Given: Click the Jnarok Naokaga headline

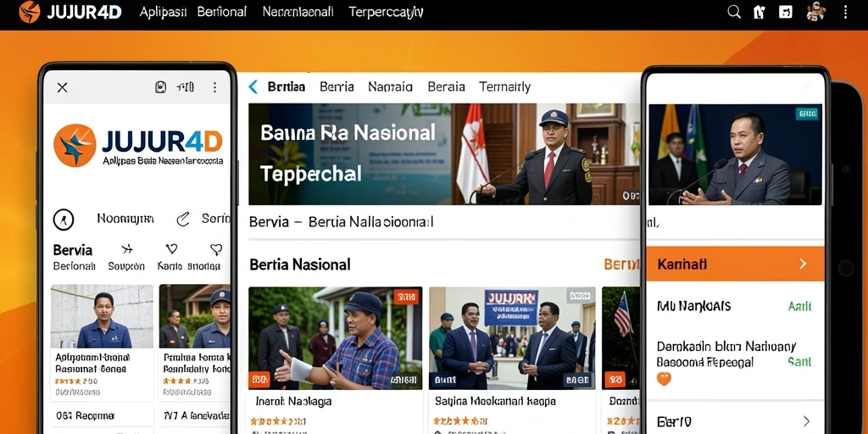Looking at the screenshot, I should pyautogui.click(x=293, y=401).
